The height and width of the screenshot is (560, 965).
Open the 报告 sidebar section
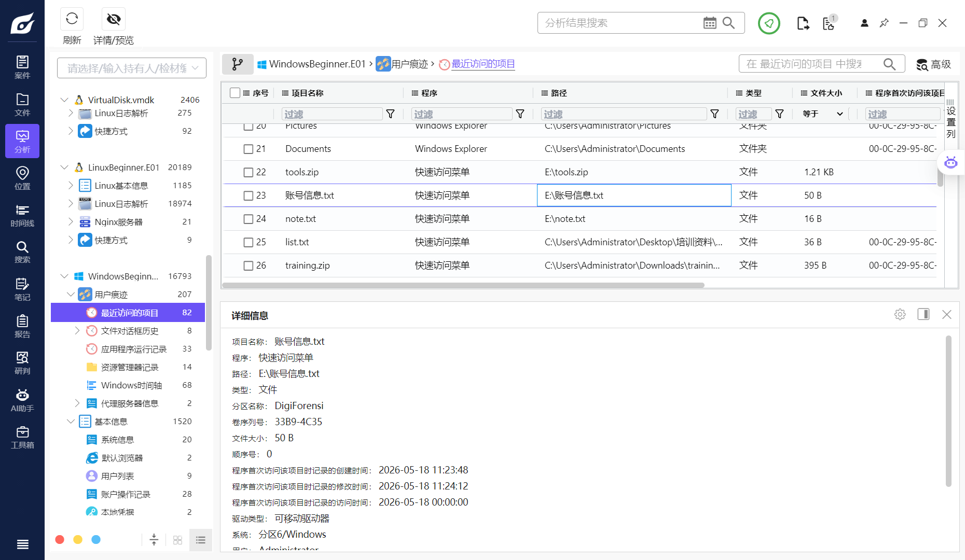(x=22, y=326)
